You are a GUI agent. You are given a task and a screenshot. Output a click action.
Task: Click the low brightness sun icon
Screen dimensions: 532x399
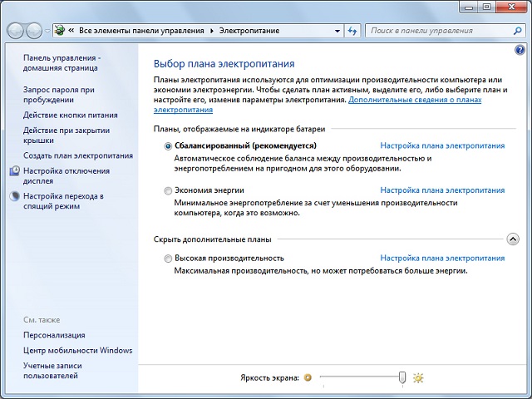click(308, 377)
